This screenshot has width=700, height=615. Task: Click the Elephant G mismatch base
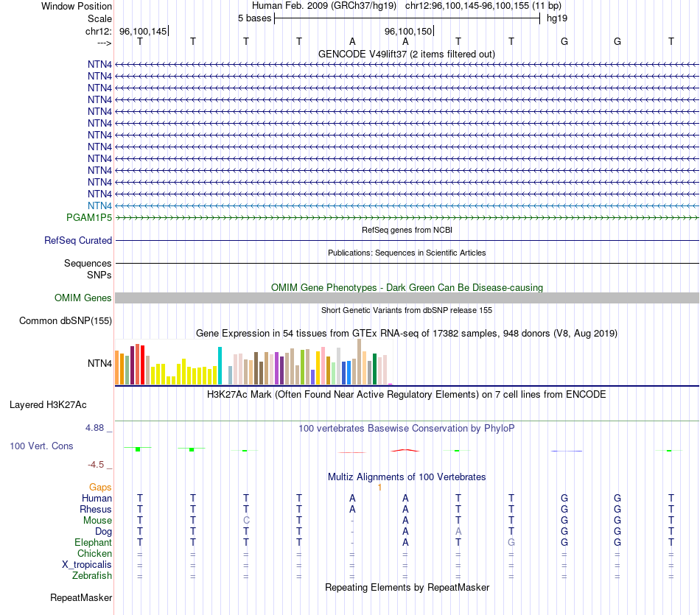pos(511,542)
